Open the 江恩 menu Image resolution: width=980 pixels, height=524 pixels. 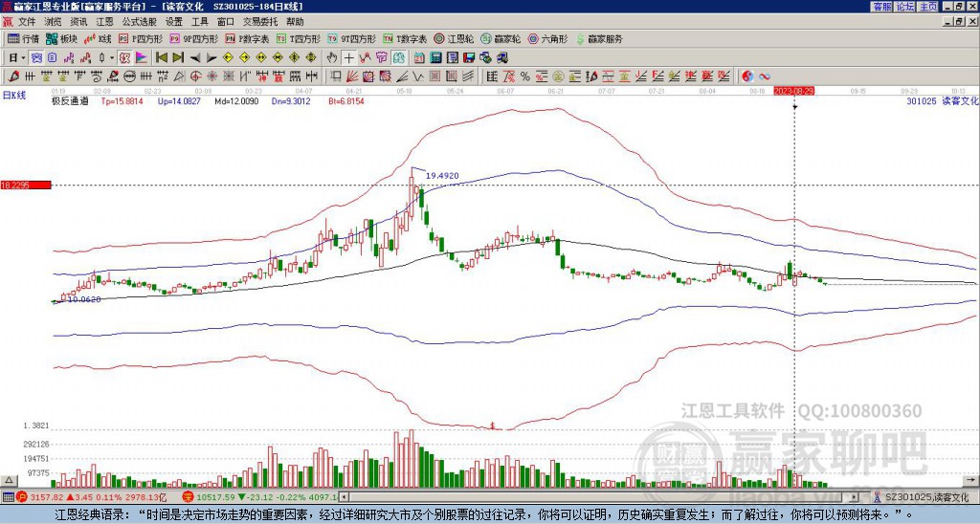[104, 22]
